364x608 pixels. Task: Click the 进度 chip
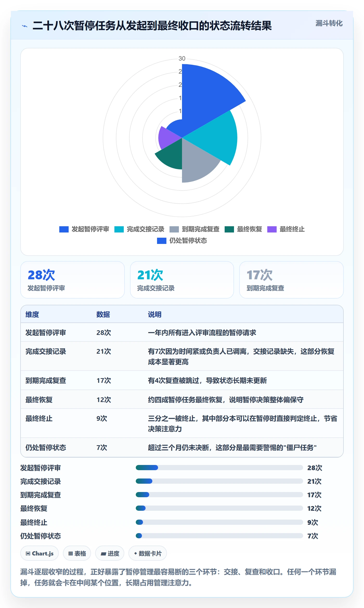(110, 553)
